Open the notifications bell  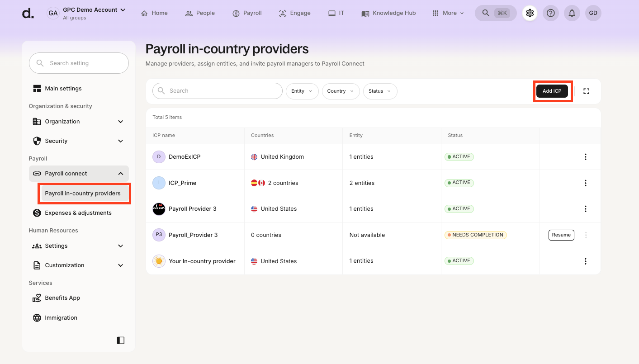572,13
